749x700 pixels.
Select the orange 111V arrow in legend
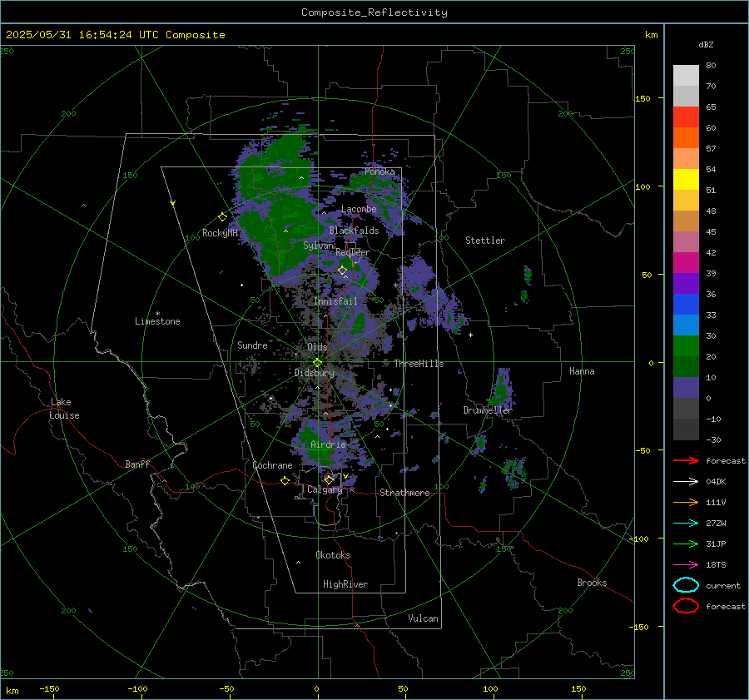(x=686, y=502)
